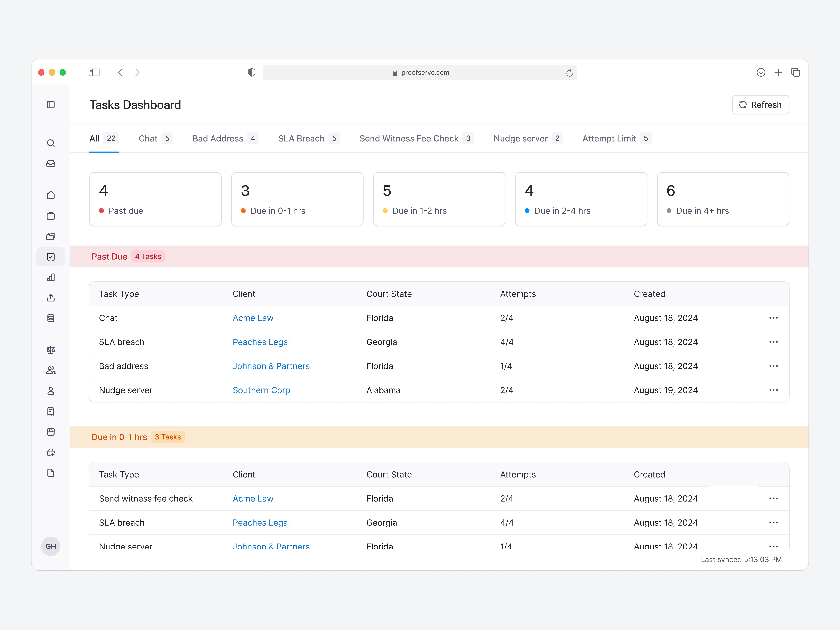This screenshot has height=630, width=840.
Task: Select the storefront icon in the sidebar
Action: [x=51, y=432]
